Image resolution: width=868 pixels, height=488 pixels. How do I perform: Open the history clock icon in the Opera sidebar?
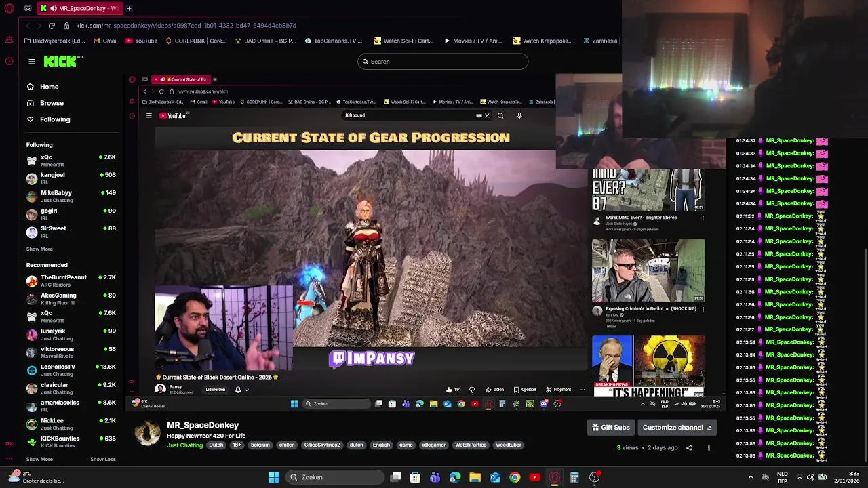pyautogui.click(x=9, y=61)
